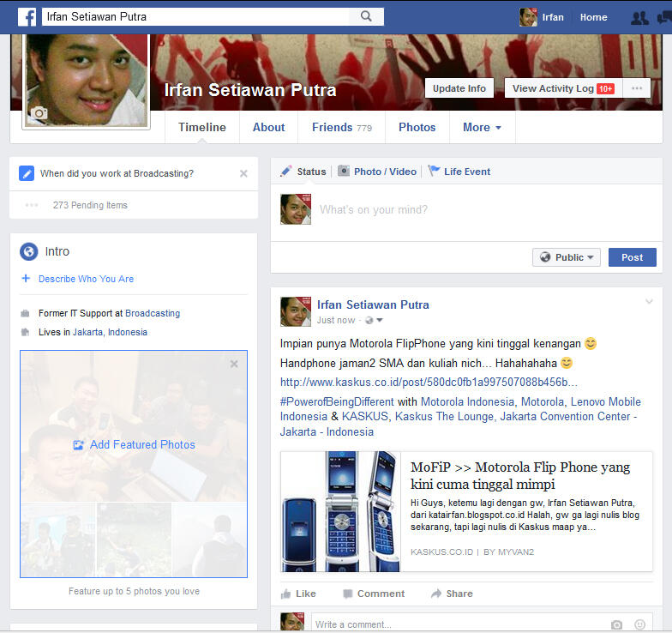Click the Intro globe icon

[x=29, y=251]
